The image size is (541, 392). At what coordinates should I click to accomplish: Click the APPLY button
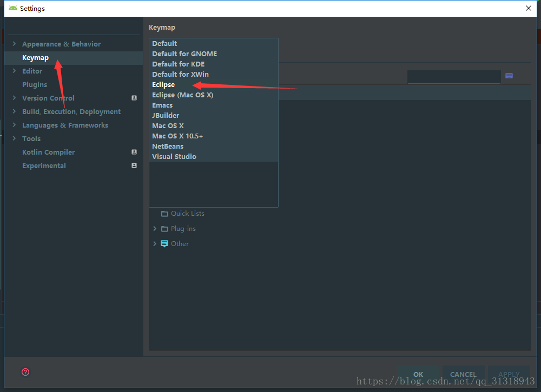pos(509,374)
